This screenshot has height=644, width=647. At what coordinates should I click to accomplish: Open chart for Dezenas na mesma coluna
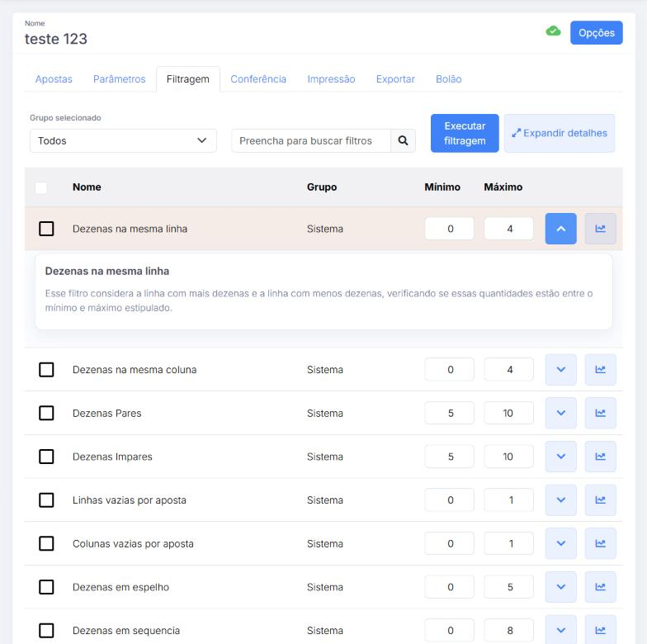point(601,370)
